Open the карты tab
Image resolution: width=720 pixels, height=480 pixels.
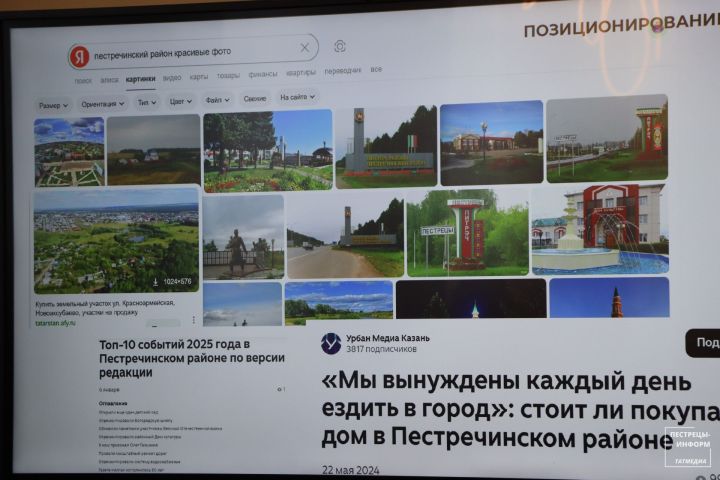pos(199,77)
